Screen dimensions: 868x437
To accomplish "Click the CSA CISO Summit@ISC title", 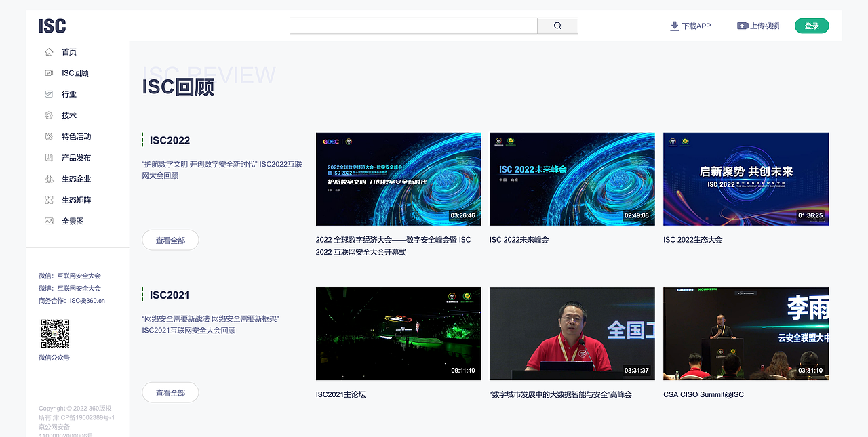I will (703, 394).
